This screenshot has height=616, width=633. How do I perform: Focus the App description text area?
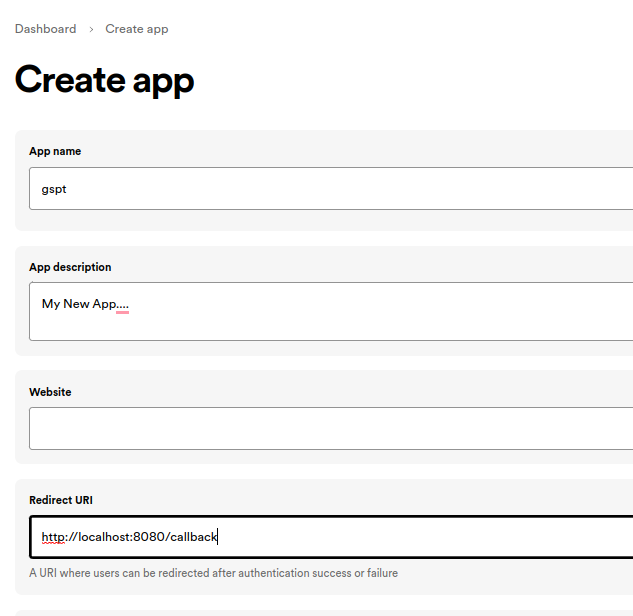[330, 322]
